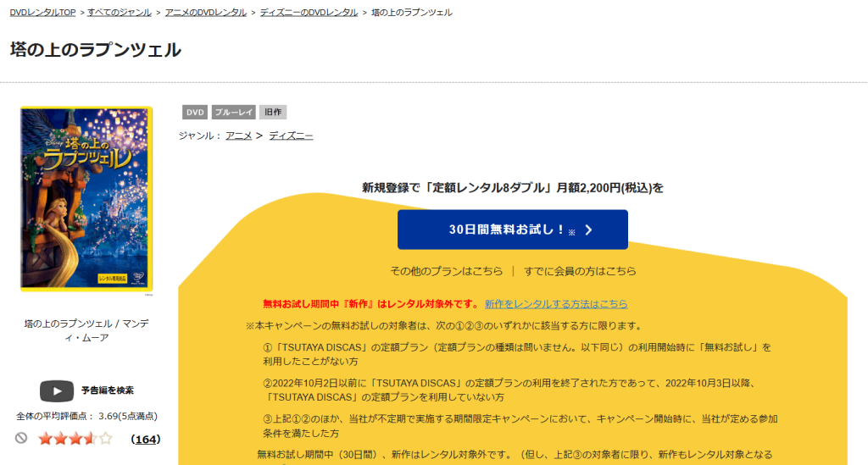Screen dimensions: 868x465
Task: Click the 全体の平均評価点 3.69 text
Action: (87, 417)
